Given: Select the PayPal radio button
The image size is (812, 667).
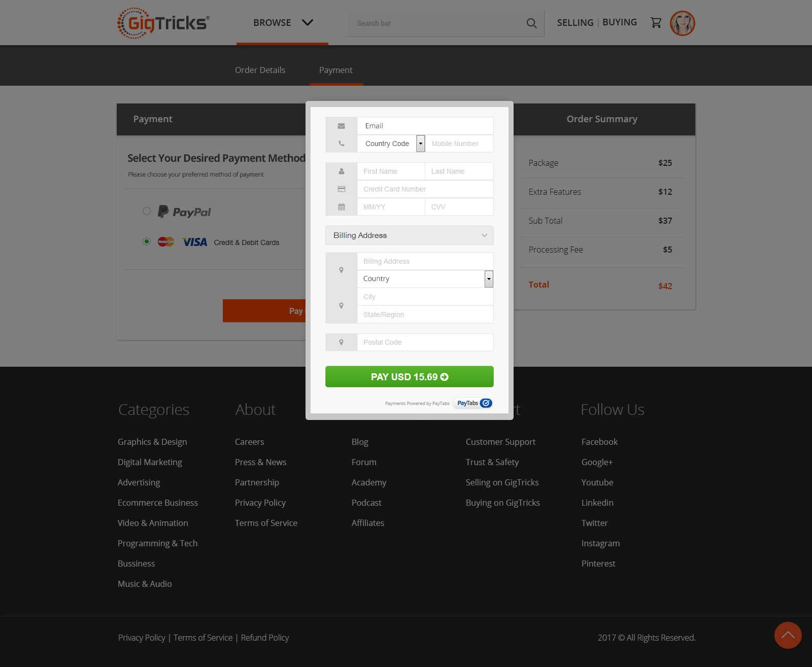Looking at the screenshot, I should coord(147,211).
